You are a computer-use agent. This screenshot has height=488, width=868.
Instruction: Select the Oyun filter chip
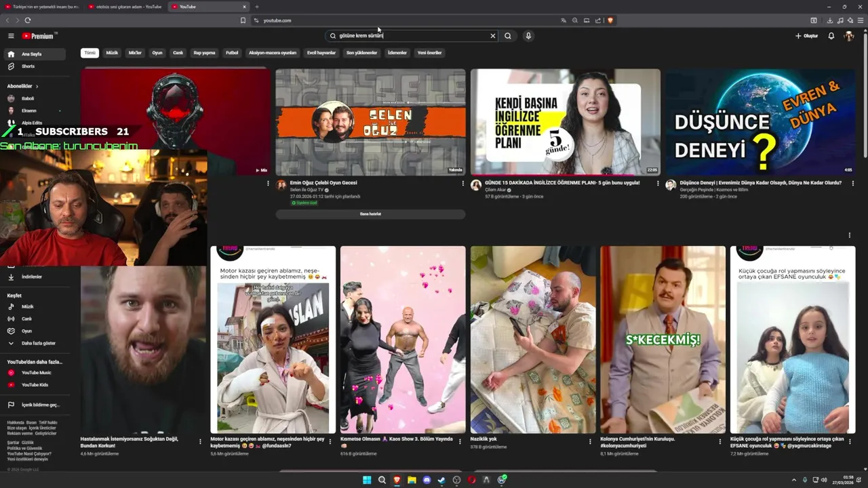point(157,53)
